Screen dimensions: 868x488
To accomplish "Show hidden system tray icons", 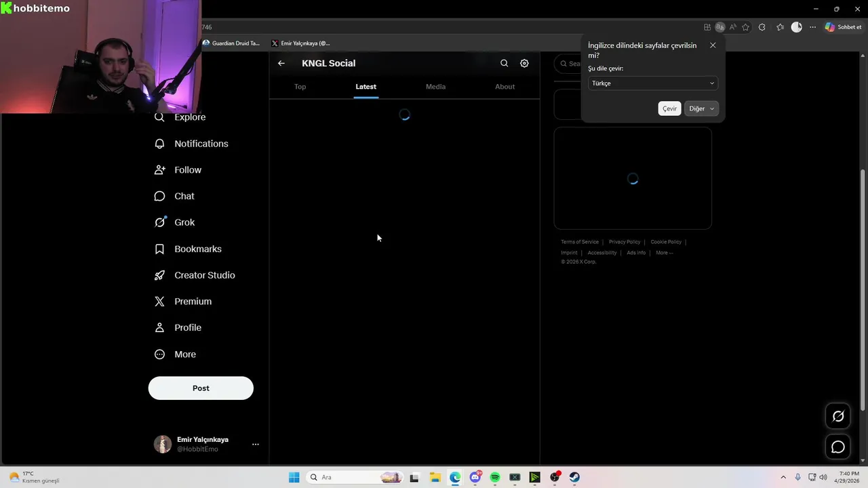I will coord(783,477).
